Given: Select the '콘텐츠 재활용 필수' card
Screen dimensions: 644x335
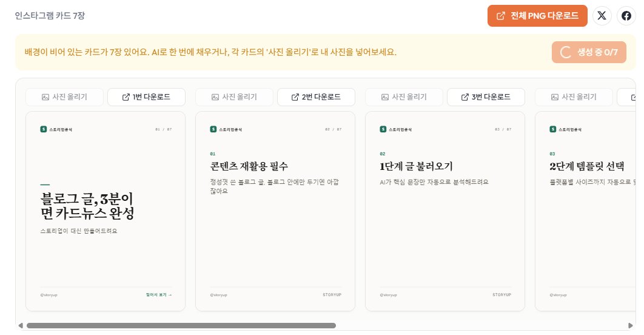Looking at the screenshot, I should tap(275, 211).
